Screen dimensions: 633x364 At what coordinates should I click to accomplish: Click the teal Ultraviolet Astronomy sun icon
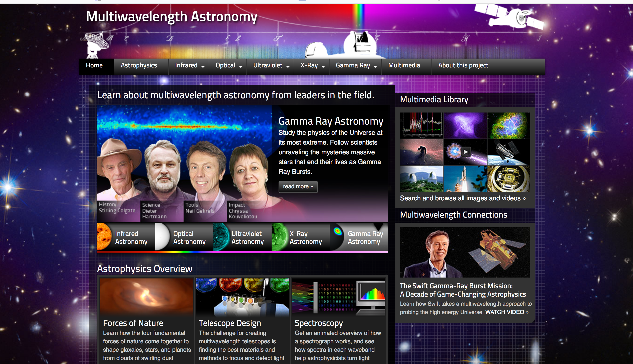click(221, 237)
